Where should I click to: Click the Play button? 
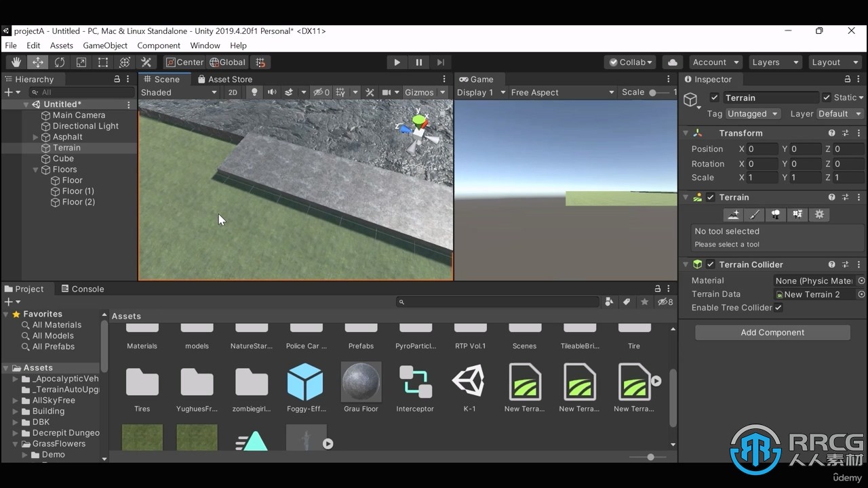(397, 62)
